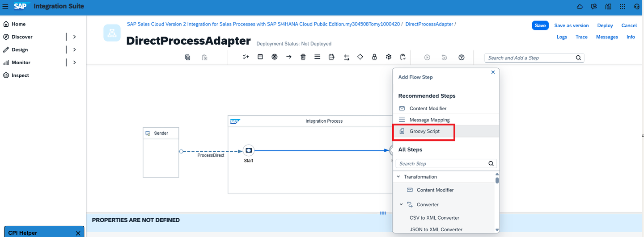644x237 pixels.
Task: Open the Logs link
Action: click(x=562, y=37)
